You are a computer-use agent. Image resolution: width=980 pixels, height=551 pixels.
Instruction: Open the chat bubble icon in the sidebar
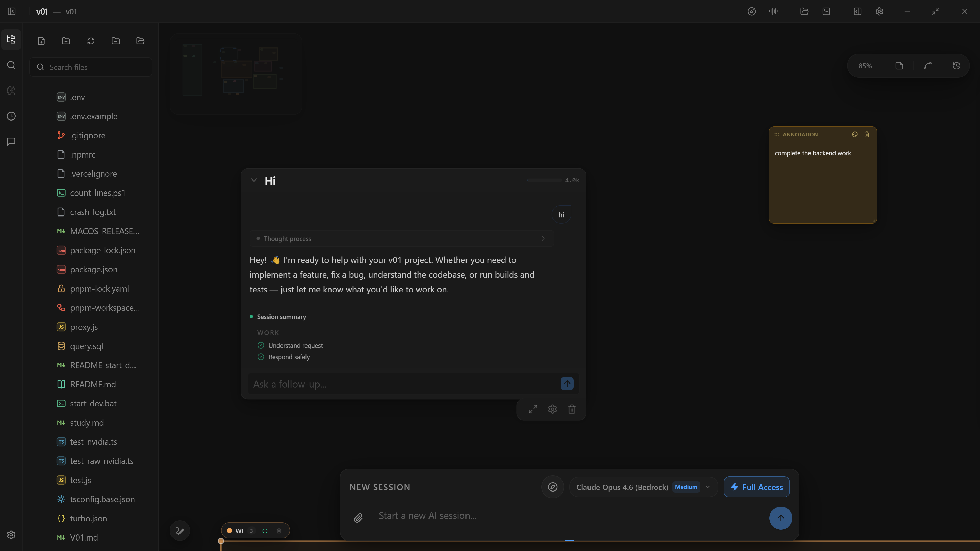pos(11,141)
